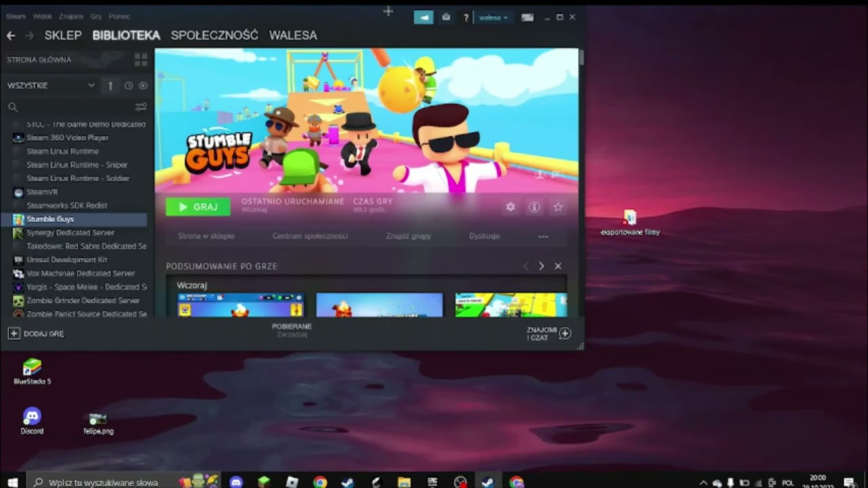868x488 pixels.
Task: Open Znajdź grupy link
Action: 408,236
